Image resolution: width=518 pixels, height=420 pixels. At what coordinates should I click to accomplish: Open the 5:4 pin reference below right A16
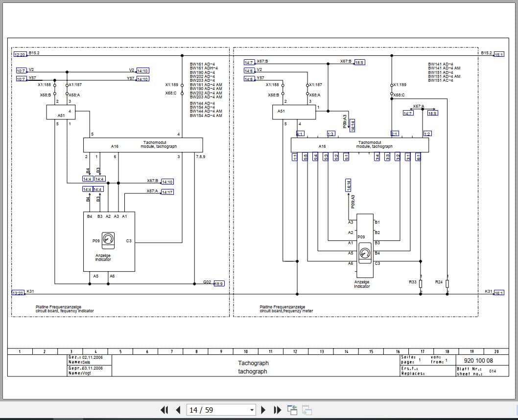point(315,157)
